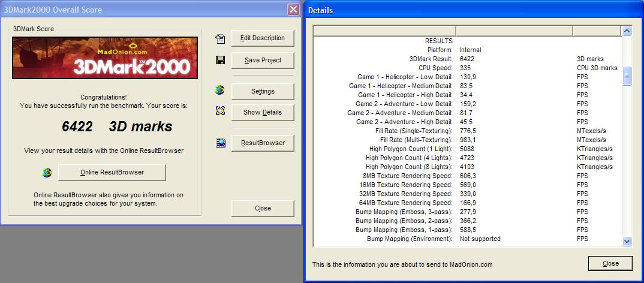Click the Save Project button
The width and height of the screenshot is (644, 283).
263,61
